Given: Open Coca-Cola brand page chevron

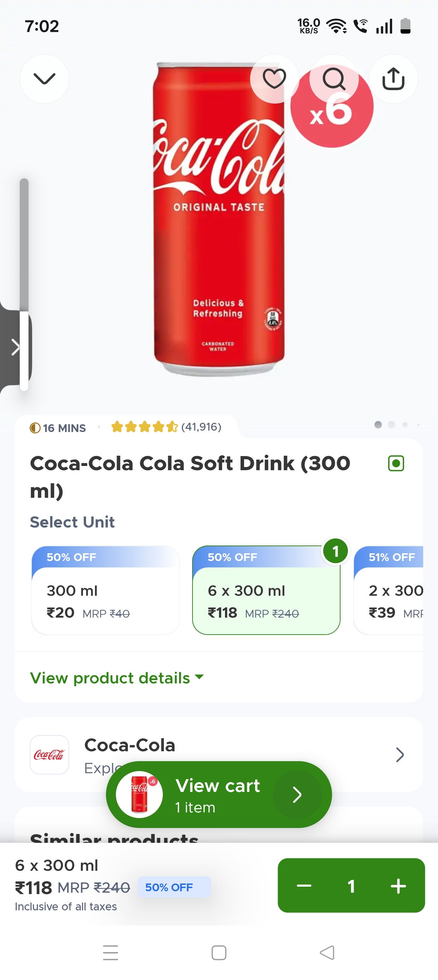Looking at the screenshot, I should (x=399, y=754).
